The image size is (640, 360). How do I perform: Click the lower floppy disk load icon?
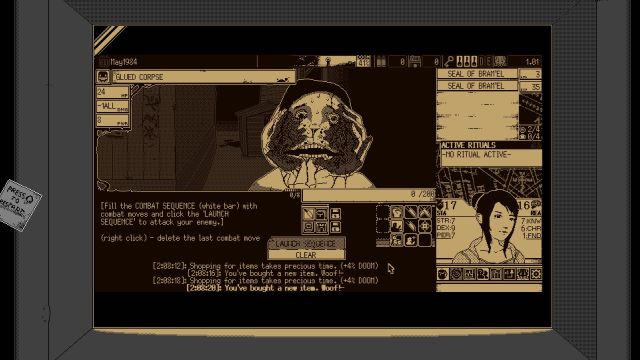point(336,227)
